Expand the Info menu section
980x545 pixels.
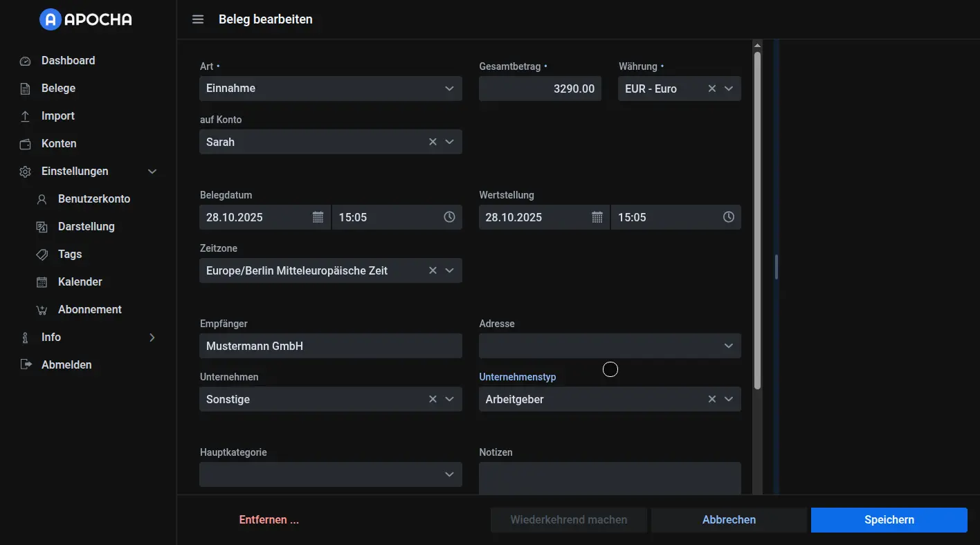pyautogui.click(x=152, y=338)
